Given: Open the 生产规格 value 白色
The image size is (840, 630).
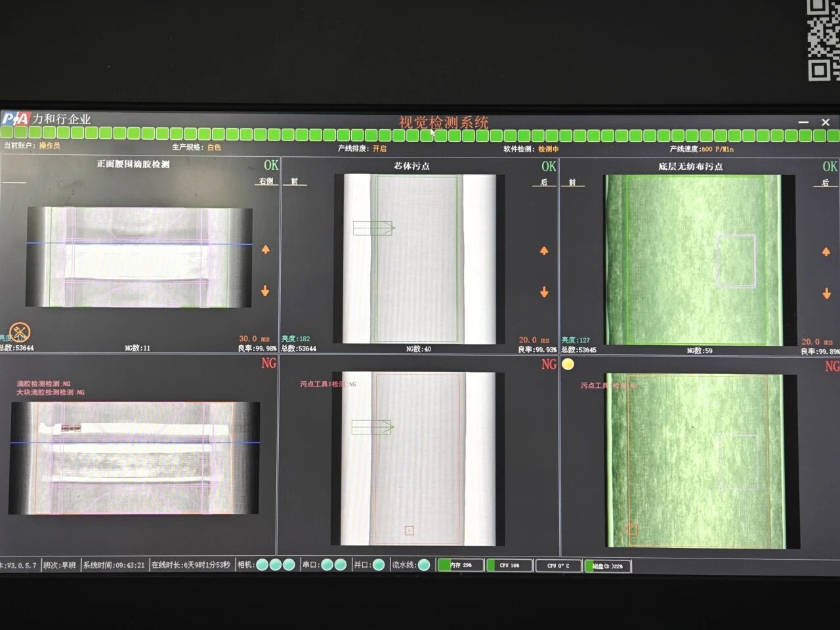Looking at the screenshot, I should pyautogui.click(x=214, y=148).
